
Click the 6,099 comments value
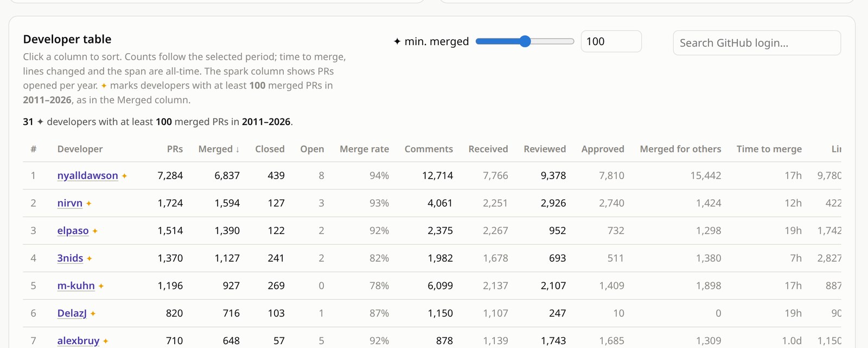tap(440, 286)
